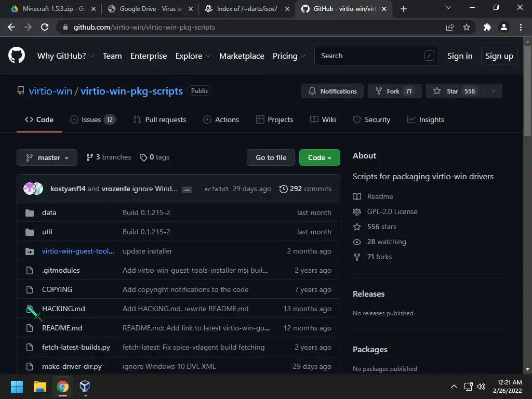This screenshot has width=532, height=399.
Task: Star the repository with Star button
Action: 455,91
